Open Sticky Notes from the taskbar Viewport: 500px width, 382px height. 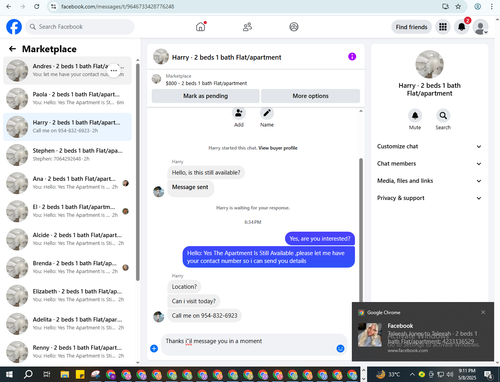point(80,374)
